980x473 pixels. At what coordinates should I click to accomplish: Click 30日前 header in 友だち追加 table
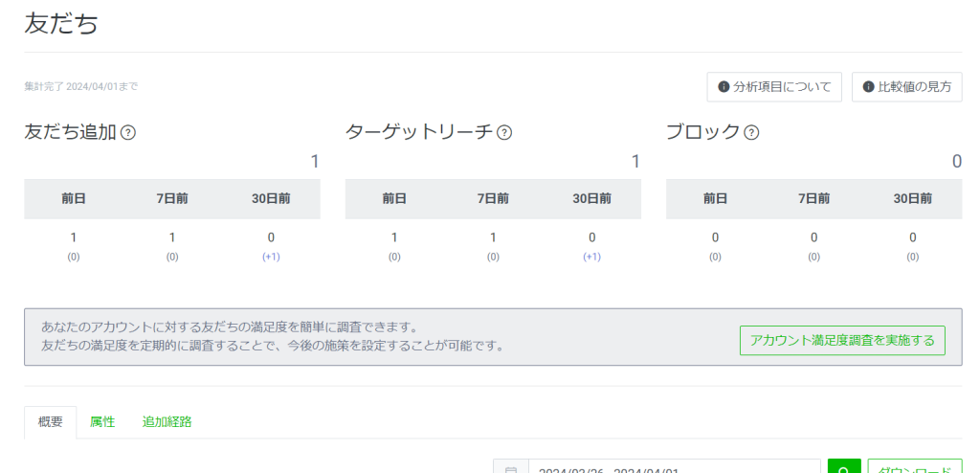(271, 199)
